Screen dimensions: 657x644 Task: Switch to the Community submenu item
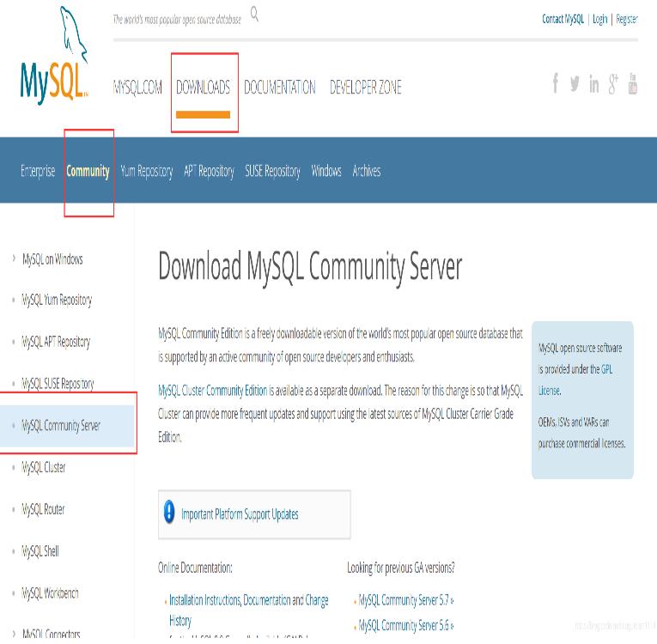pos(88,171)
